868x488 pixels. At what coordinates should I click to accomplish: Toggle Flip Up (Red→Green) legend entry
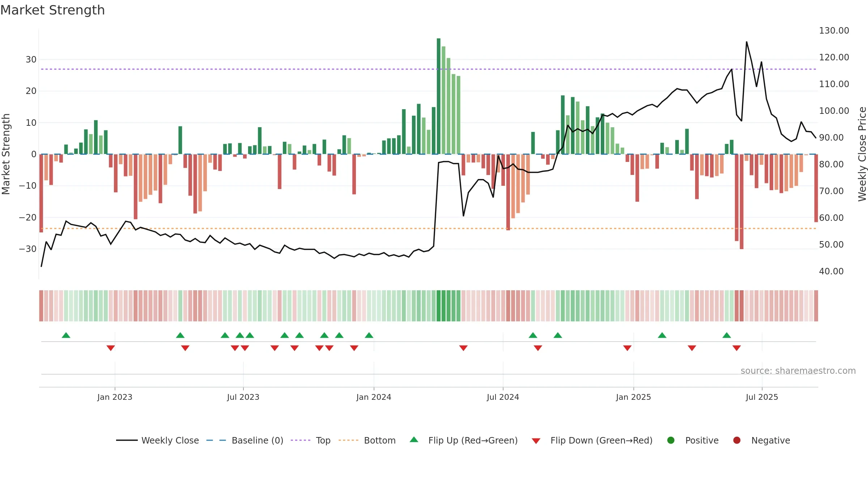click(x=464, y=440)
